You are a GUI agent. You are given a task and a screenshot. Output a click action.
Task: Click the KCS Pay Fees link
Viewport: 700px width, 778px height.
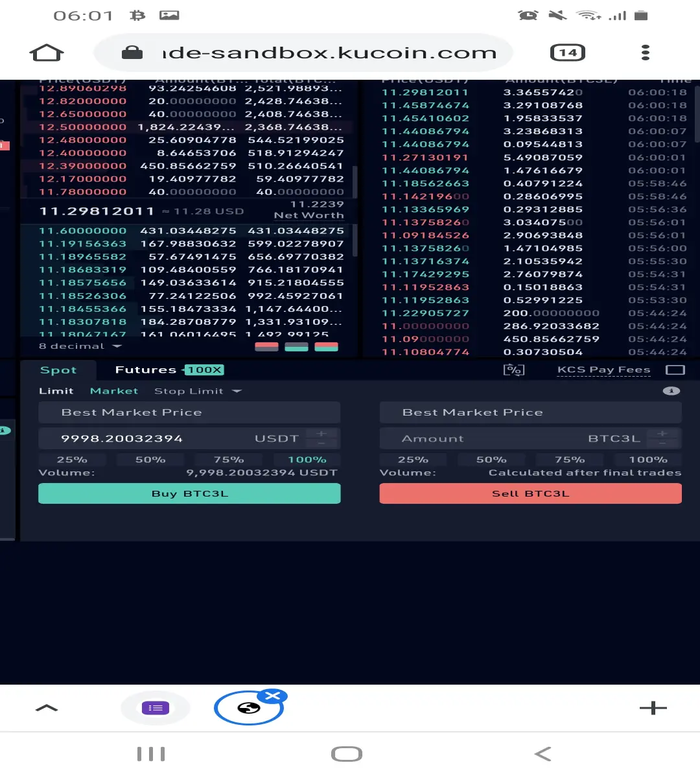pyautogui.click(x=603, y=370)
